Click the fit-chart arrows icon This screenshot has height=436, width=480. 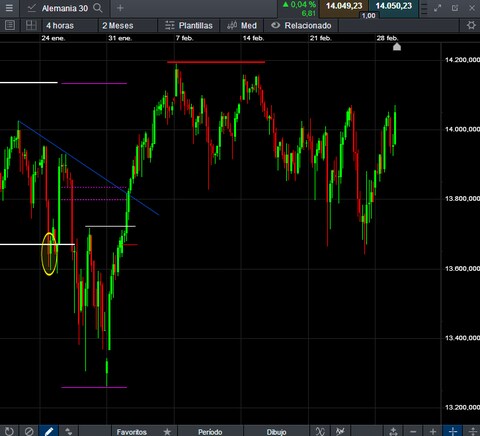click(x=393, y=431)
